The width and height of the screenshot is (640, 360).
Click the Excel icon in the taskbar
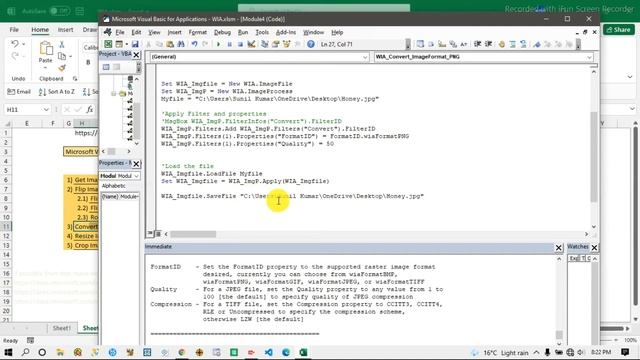click(x=304, y=352)
